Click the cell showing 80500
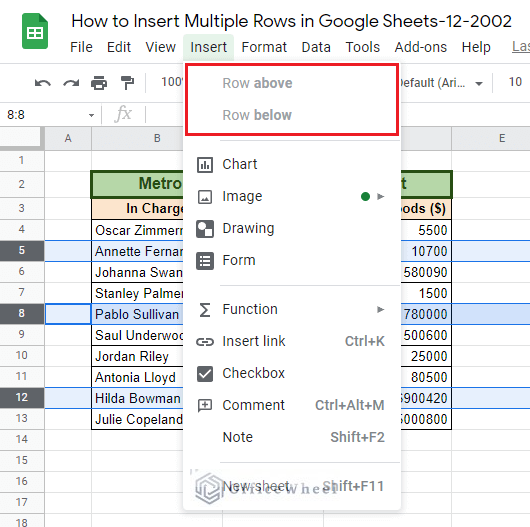Screen dimensions: 530x527 click(x=426, y=377)
